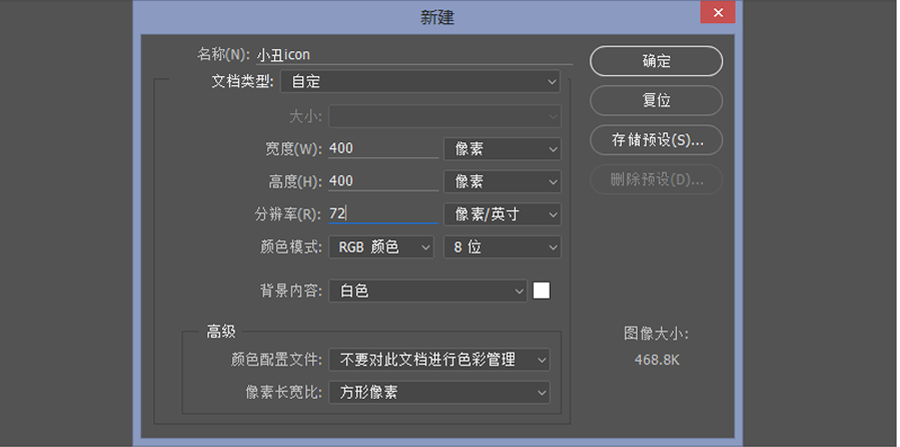Open the bit depth dropdown showing 8 位
The height and width of the screenshot is (447, 900).
(x=502, y=247)
